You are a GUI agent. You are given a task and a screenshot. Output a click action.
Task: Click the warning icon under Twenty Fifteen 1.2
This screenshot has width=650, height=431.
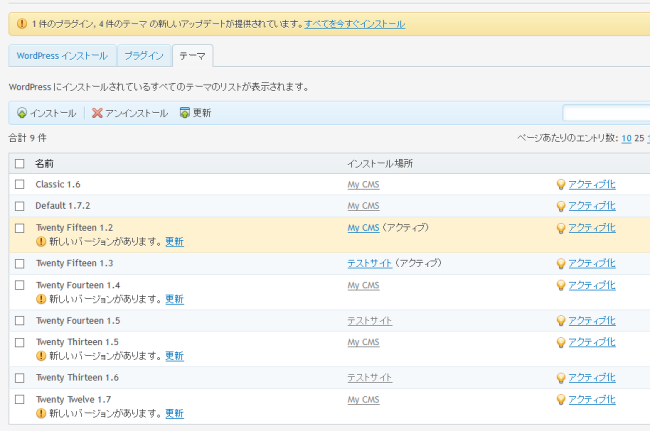(41, 242)
